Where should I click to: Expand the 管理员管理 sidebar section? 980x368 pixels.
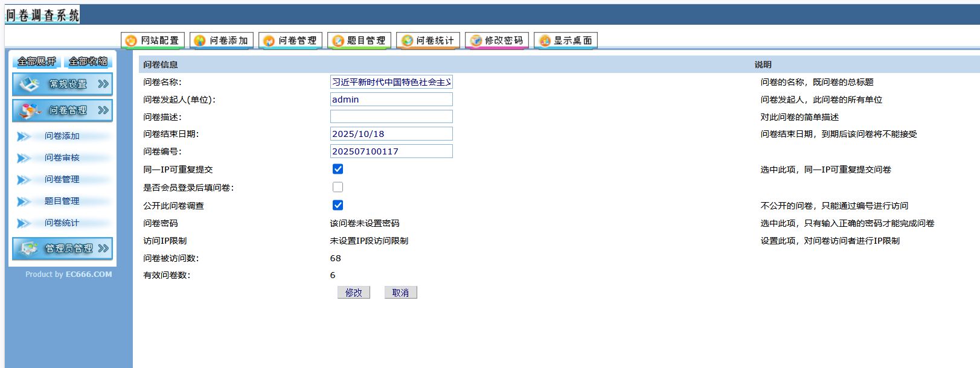(x=62, y=248)
